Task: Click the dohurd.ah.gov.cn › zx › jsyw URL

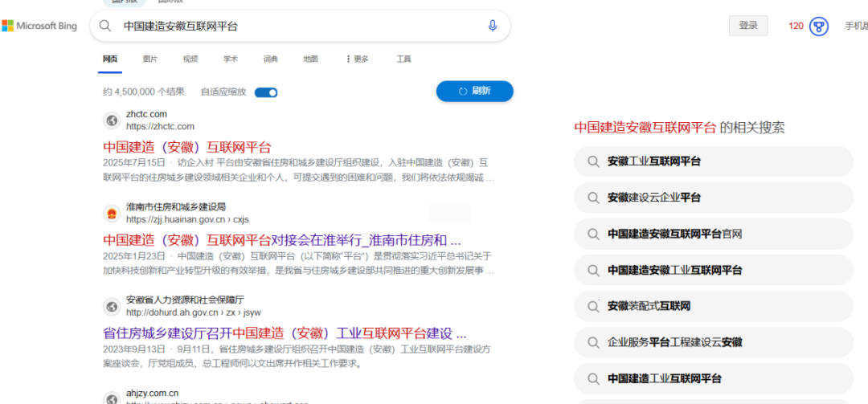Action: pyautogui.click(x=193, y=312)
